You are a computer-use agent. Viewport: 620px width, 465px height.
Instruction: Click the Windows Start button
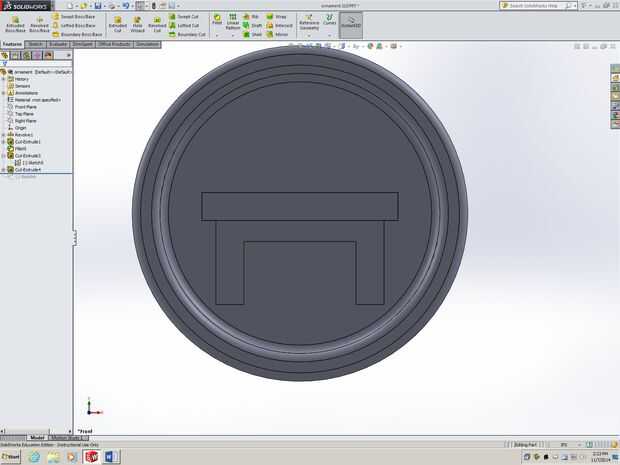pos(11,457)
